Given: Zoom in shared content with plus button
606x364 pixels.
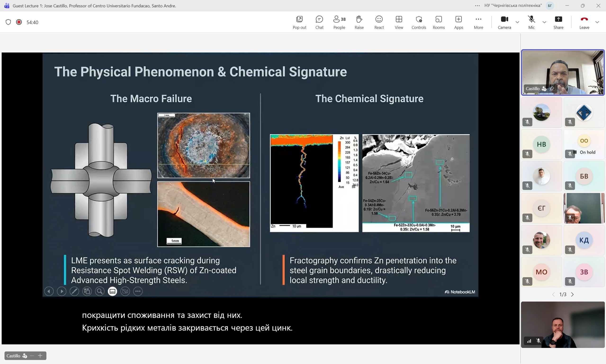Looking at the screenshot, I should [40, 356].
